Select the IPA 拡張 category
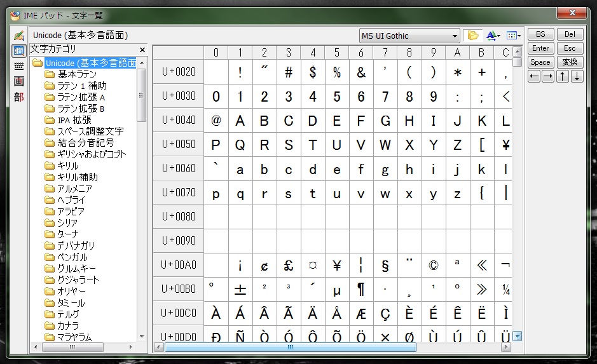 (74, 120)
